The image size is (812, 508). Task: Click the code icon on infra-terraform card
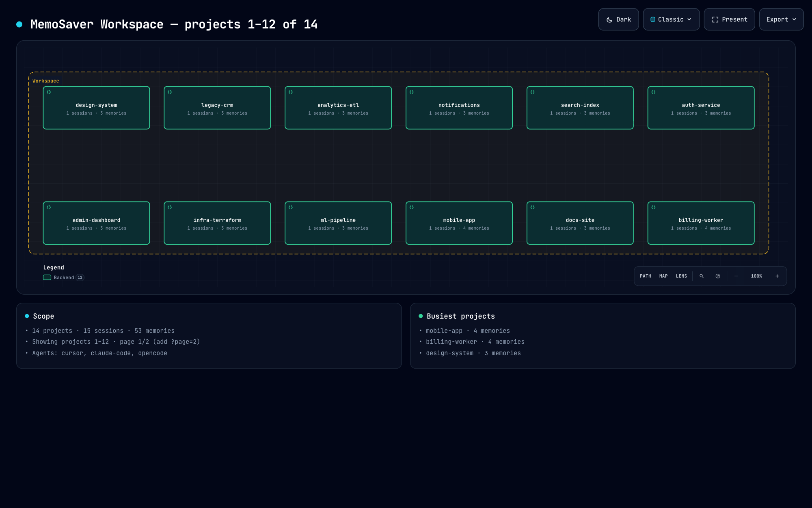170,207
